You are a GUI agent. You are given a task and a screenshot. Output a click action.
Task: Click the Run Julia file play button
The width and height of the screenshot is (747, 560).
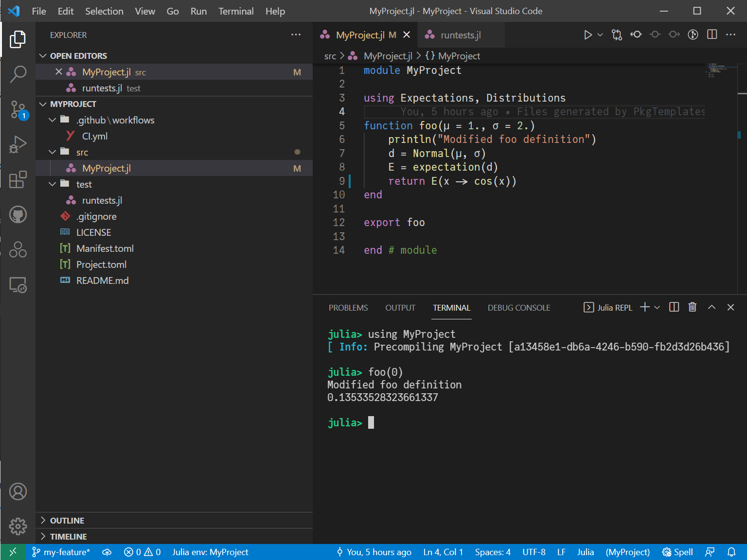click(x=587, y=35)
